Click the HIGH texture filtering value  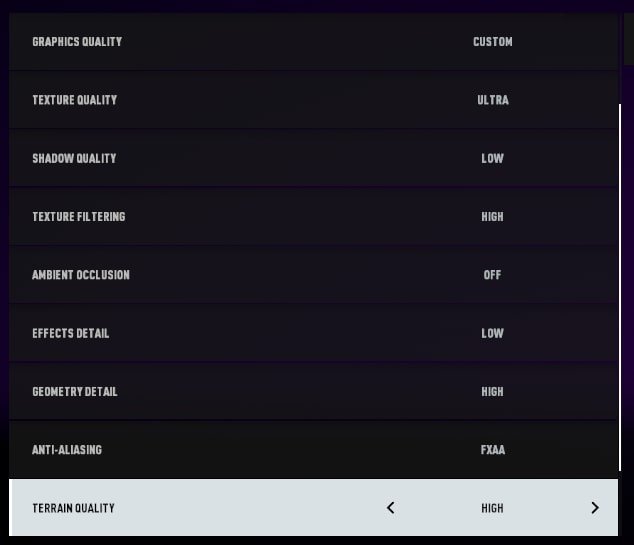pos(493,216)
